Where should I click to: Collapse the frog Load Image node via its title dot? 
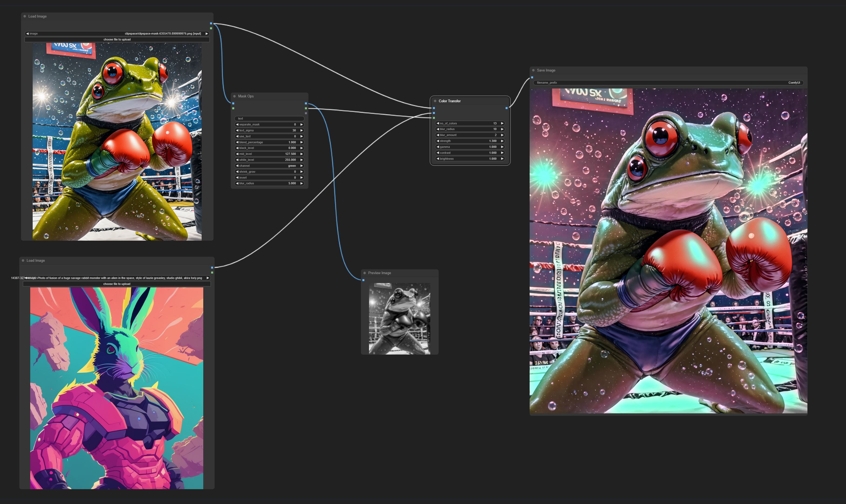[x=25, y=16]
